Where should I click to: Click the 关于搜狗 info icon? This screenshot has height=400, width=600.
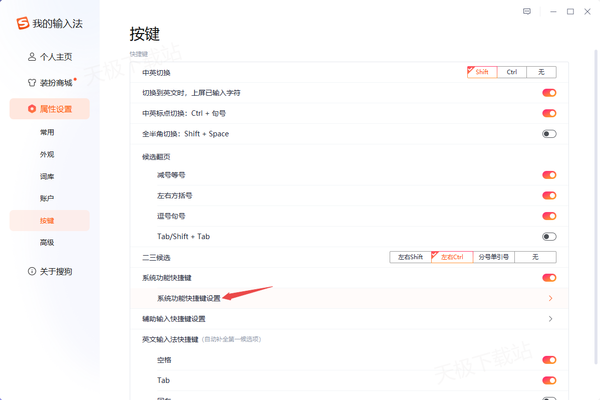pos(32,271)
